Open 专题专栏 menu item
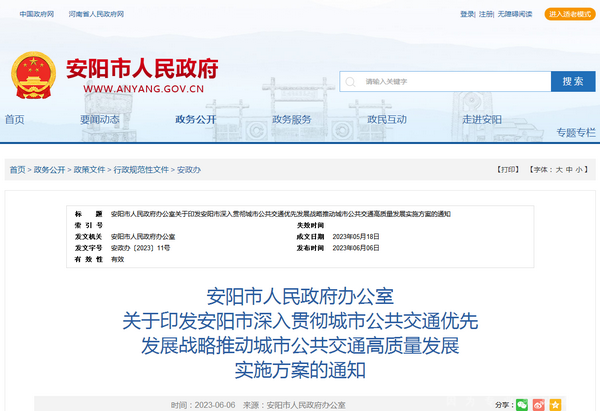 click(576, 133)
